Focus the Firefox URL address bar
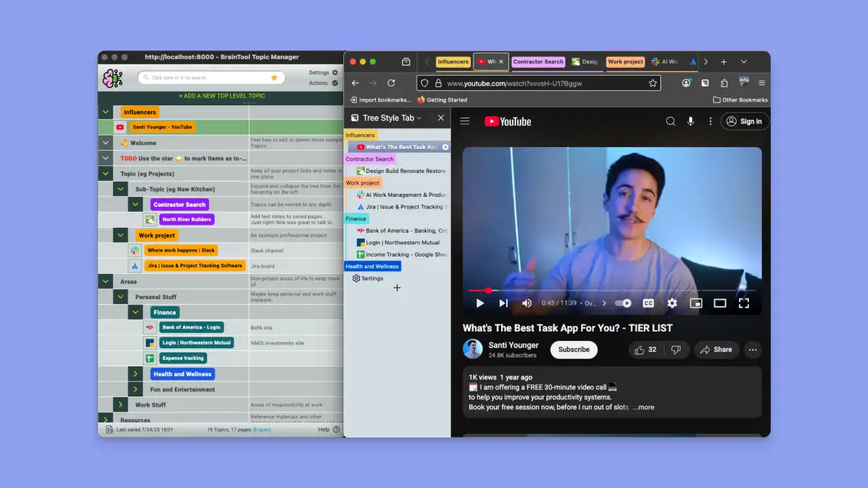 coord(539,83)
